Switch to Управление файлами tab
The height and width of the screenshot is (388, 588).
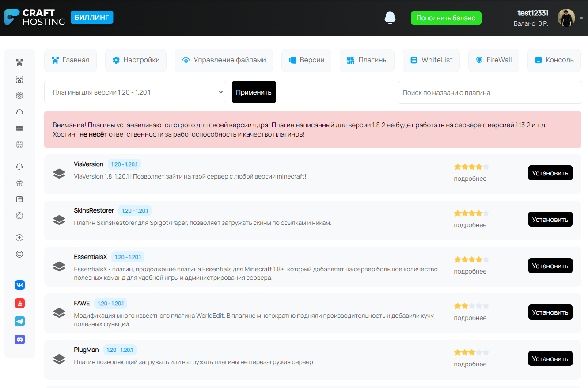click(x=224, y=60)
